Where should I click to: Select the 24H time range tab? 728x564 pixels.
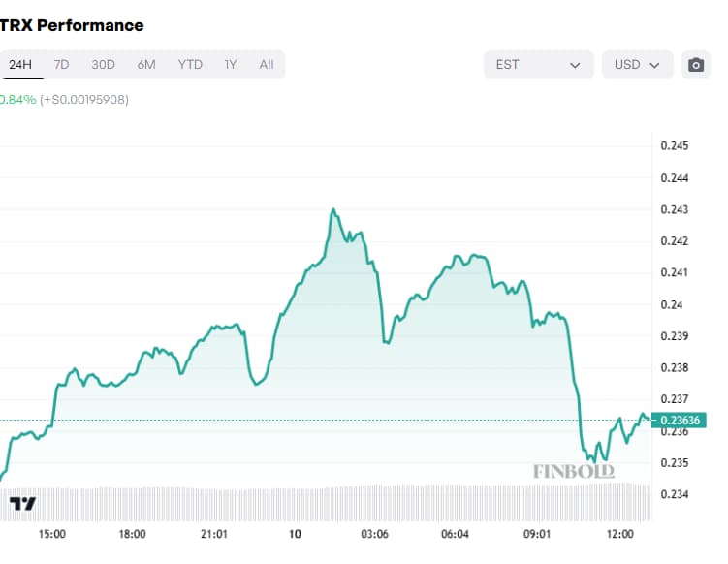[x=19, y=65]
